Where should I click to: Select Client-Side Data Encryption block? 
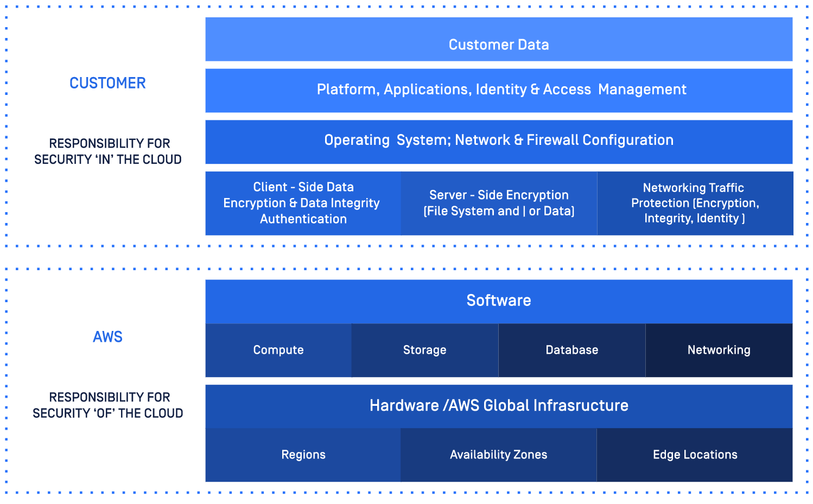click(303, 203)
